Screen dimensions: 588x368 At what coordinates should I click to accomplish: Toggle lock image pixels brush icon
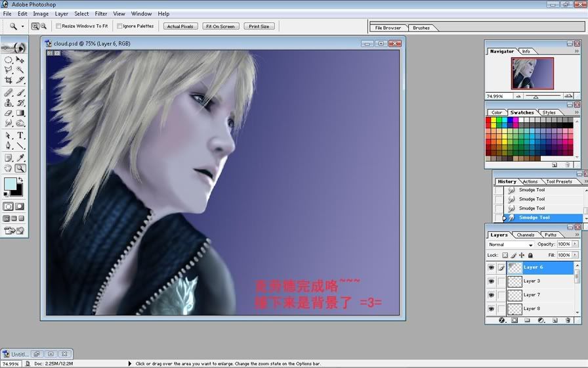(513, 255)
